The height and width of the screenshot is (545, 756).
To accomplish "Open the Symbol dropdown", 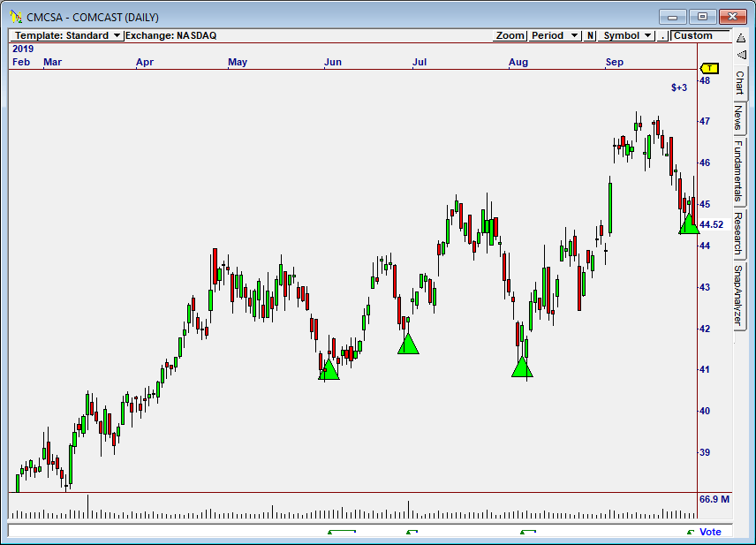I will click(626, 35).
